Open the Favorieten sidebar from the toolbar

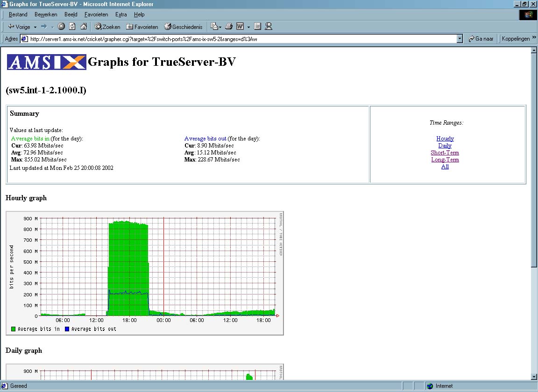[142, 27]
